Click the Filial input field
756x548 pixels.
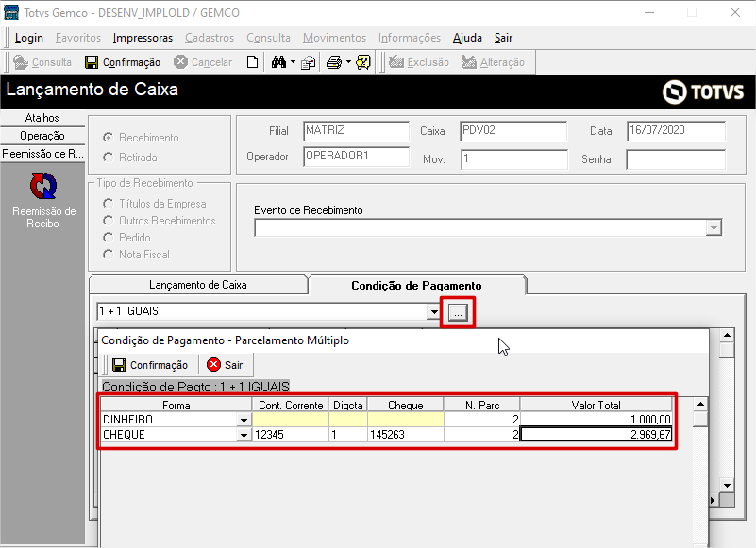[x=356, y=130]
